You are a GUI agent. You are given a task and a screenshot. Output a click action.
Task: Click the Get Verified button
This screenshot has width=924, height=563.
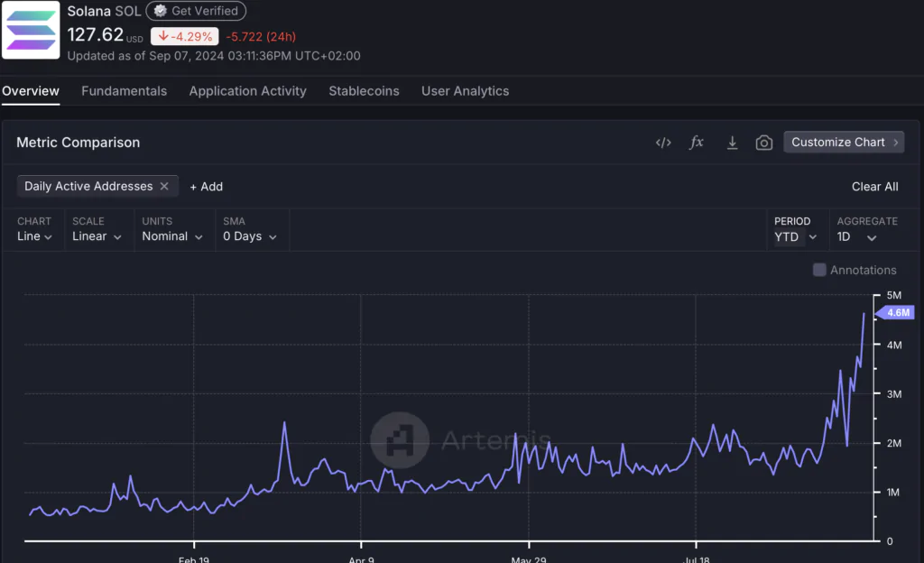point(196,11)
